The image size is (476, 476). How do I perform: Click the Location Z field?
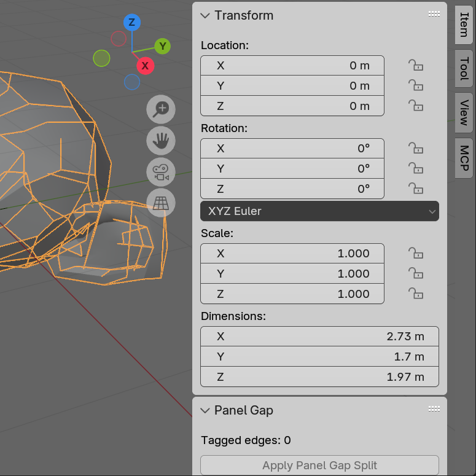[292, 106]
